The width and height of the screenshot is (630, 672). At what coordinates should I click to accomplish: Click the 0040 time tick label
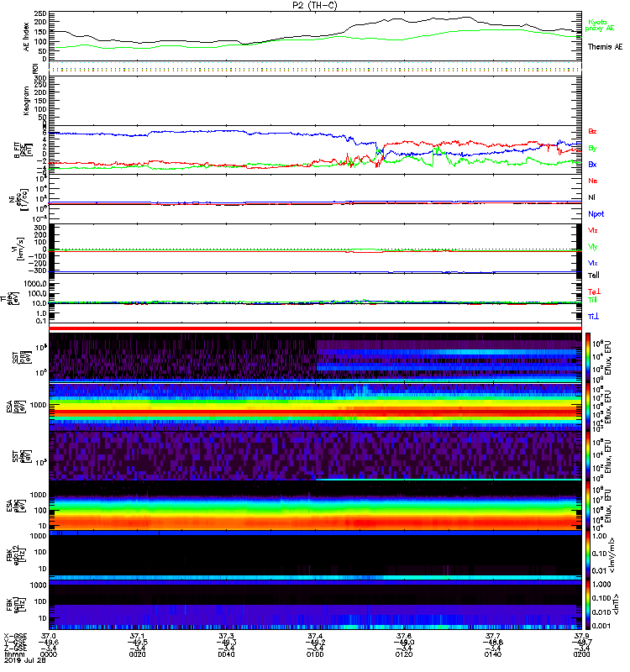(x=226, y=654)
